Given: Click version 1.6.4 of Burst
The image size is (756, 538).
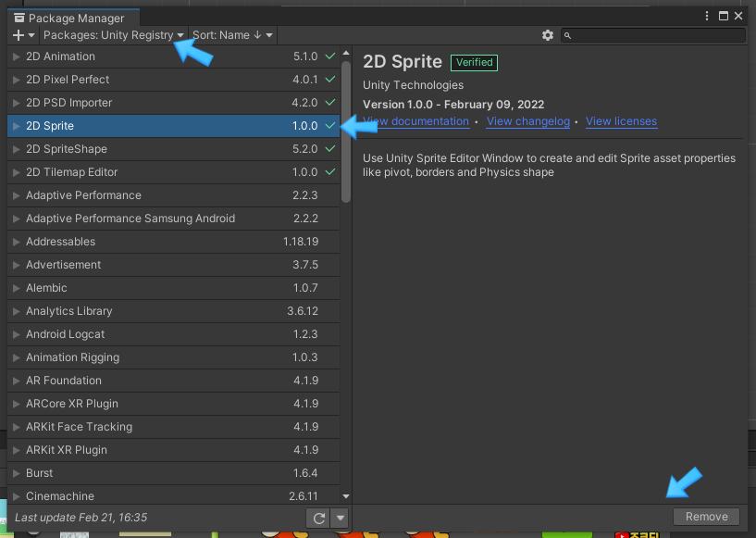Looking at the screenshot, I should (305, 473).
